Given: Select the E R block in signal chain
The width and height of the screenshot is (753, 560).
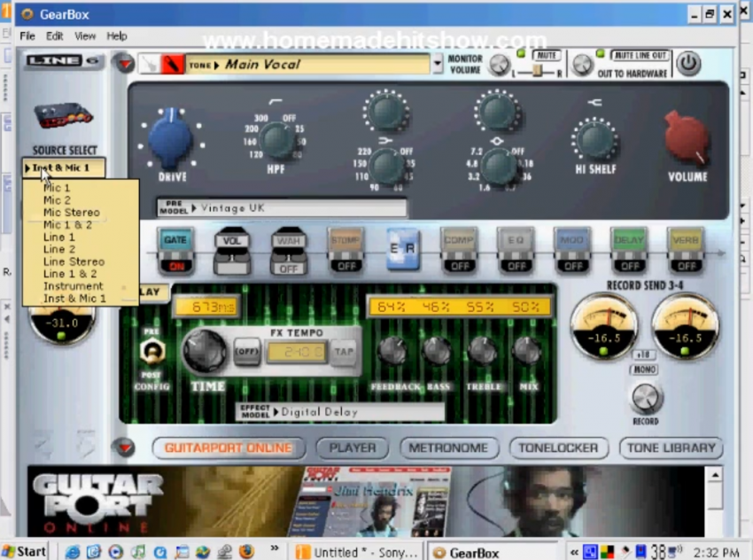Looking at the screenshot, I should [402, 249].
